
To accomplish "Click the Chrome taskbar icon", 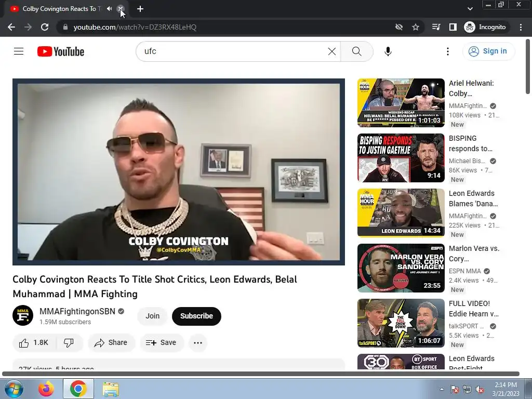I will tap(78, 389).
